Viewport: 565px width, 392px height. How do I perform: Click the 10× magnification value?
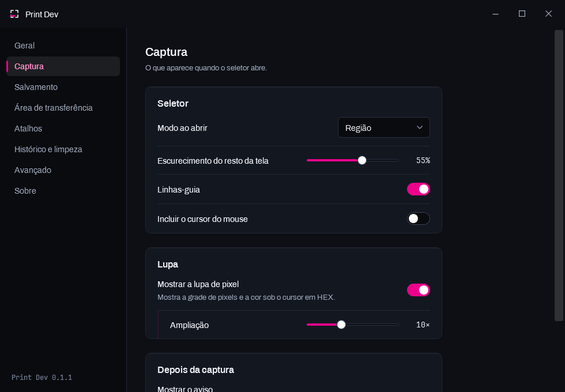pos(423,325)
